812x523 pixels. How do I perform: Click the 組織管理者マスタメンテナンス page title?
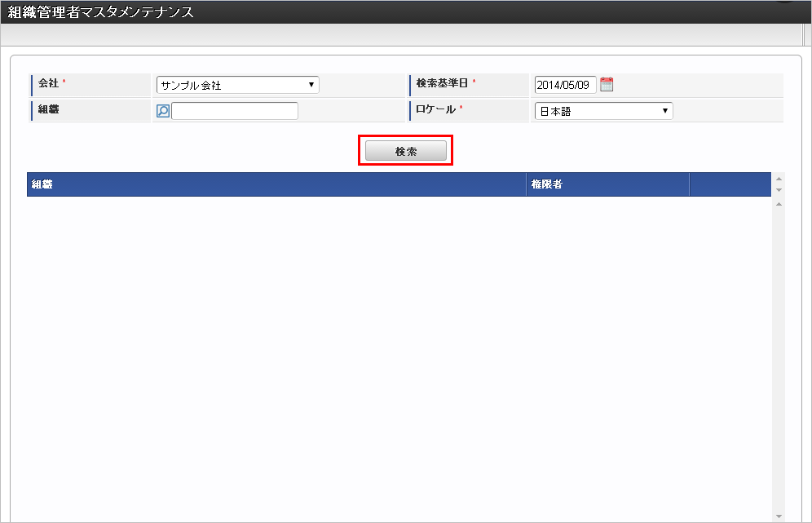[100, 12]
